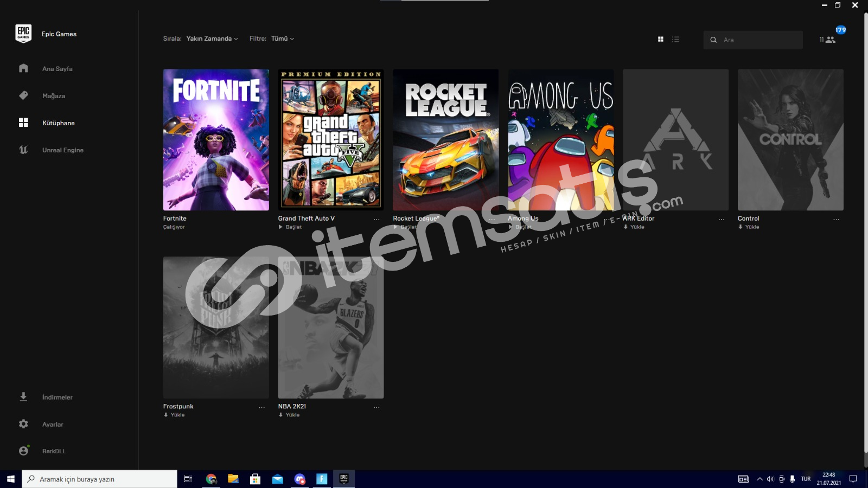Click the Çalışıyor status text
Image resolution: width=868 pixels, height=488 pixels.
174,227
